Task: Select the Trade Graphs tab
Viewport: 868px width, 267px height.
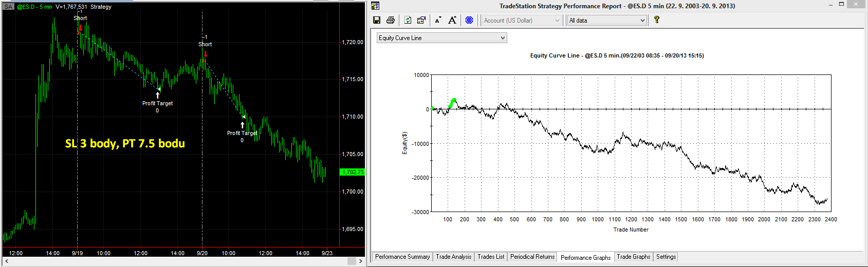Action: tap(633, 257)
